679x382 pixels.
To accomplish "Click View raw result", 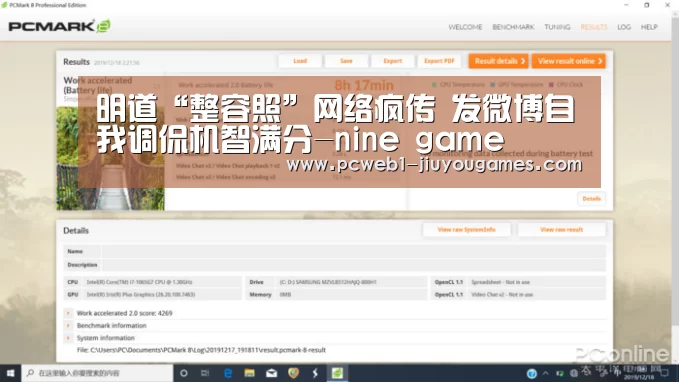I will [562, 230].
